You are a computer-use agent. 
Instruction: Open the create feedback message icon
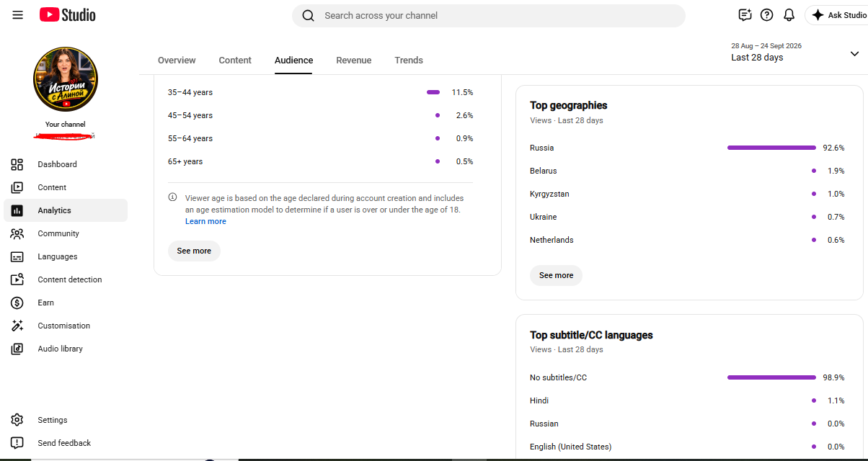745,15
